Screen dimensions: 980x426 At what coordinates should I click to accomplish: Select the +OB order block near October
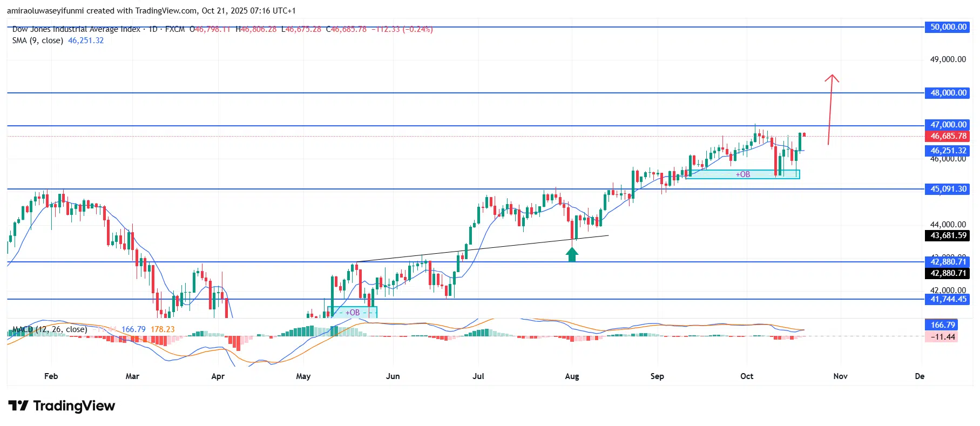coord(743,174)
